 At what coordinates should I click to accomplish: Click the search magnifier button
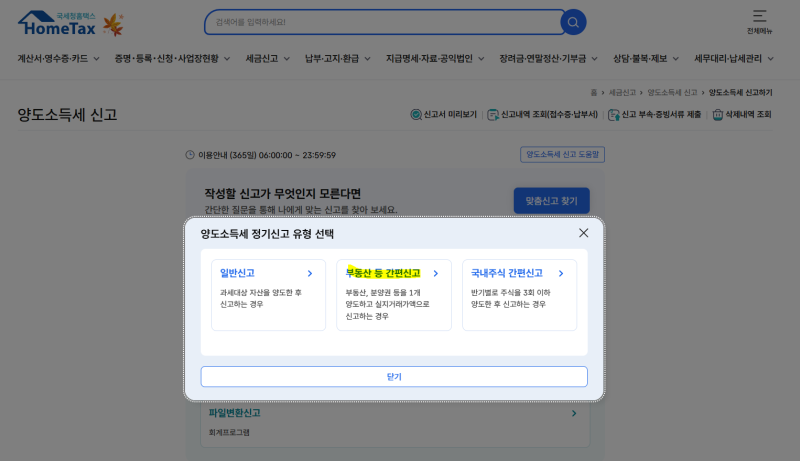(x=573, y=22)
